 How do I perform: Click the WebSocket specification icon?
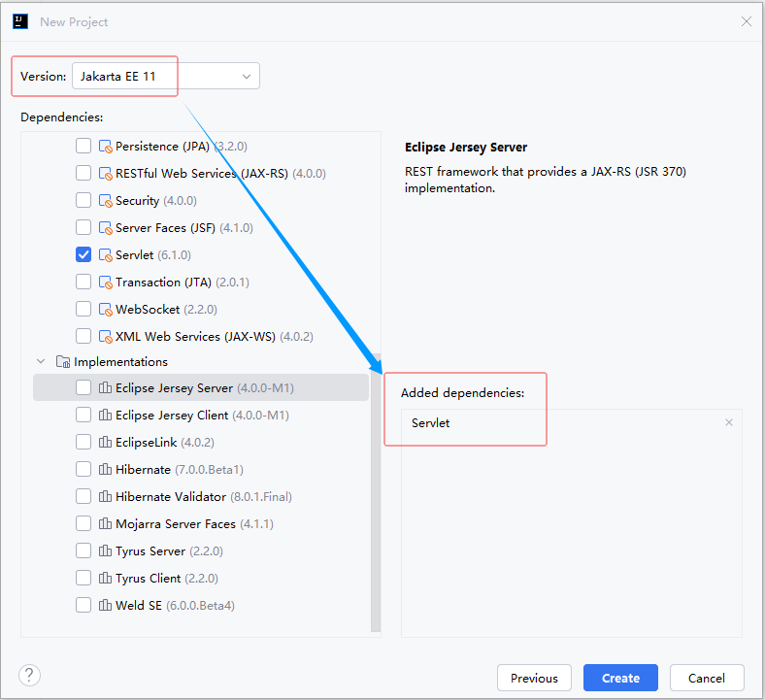click(106, 310)
